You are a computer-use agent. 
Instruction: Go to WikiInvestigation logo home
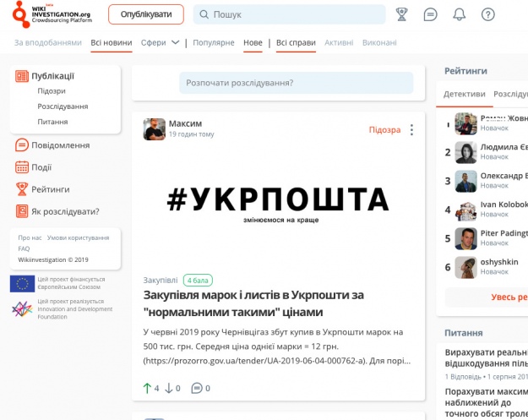pos(52,14)
